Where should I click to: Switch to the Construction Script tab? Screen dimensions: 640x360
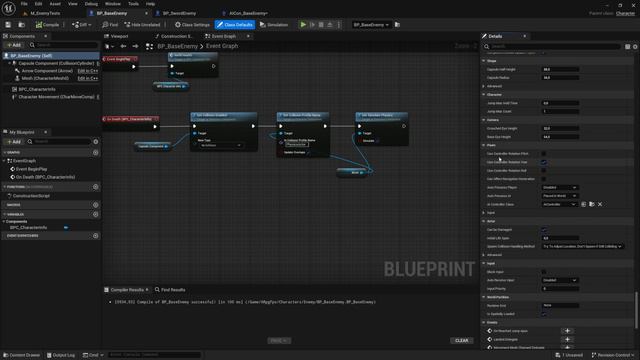click(176, 36)
